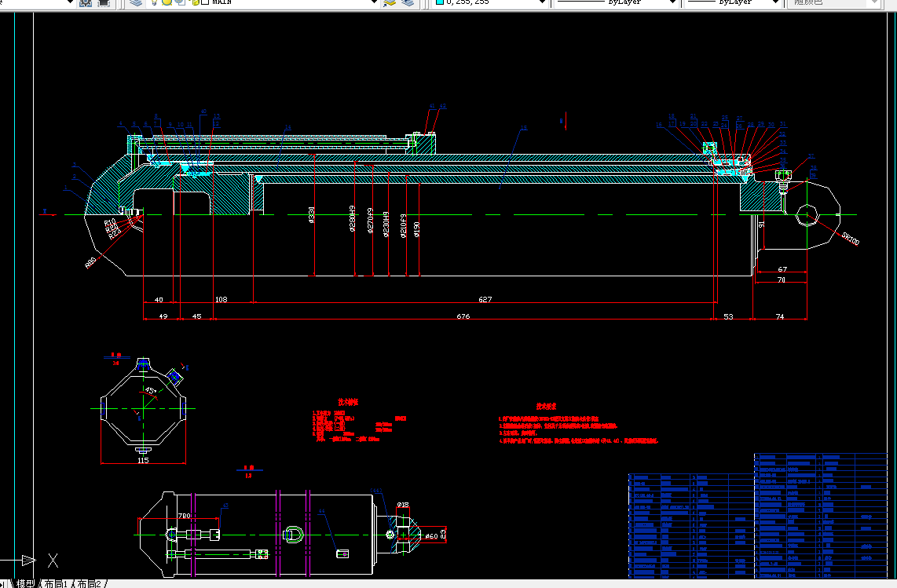This screenshot has height=588, width=897.
Task: Toggle MAIN layer freeze sun icon
Action: [x=167, y=2]
